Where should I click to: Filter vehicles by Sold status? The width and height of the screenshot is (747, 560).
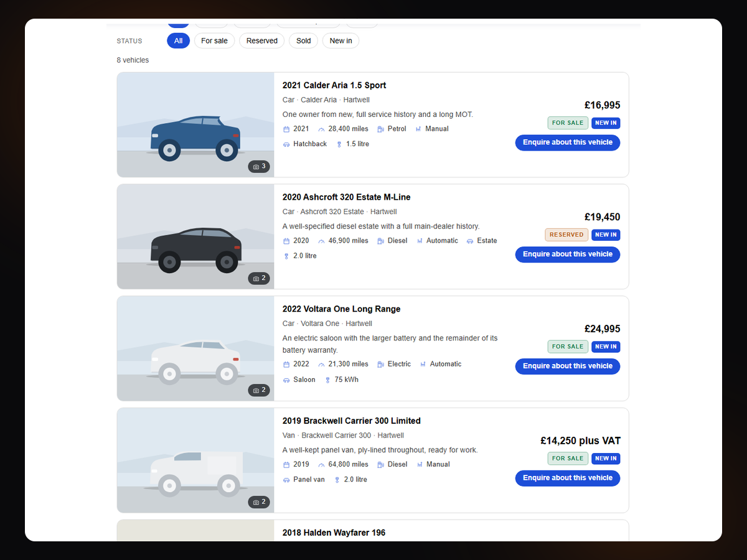[x=304, y=40]
